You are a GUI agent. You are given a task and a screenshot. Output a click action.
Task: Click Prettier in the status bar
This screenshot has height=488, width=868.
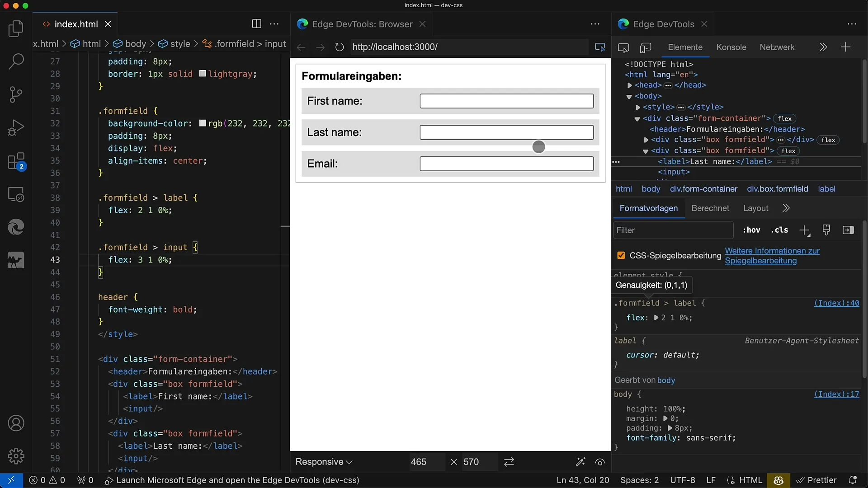816,480
